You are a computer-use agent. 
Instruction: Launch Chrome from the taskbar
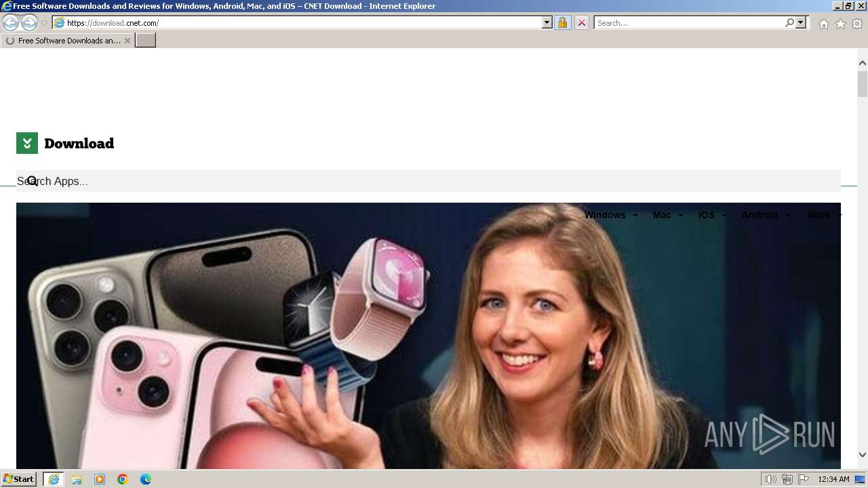(x=123, y=479)
